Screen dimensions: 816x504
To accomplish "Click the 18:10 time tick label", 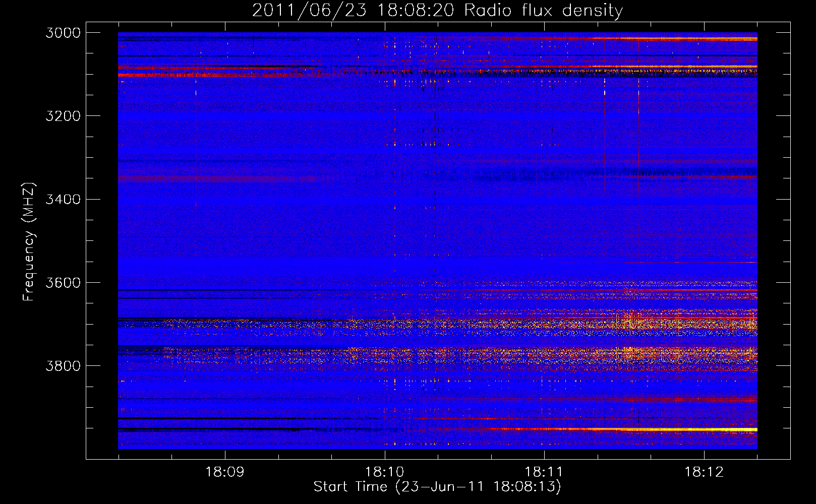I will pos(385,472).
